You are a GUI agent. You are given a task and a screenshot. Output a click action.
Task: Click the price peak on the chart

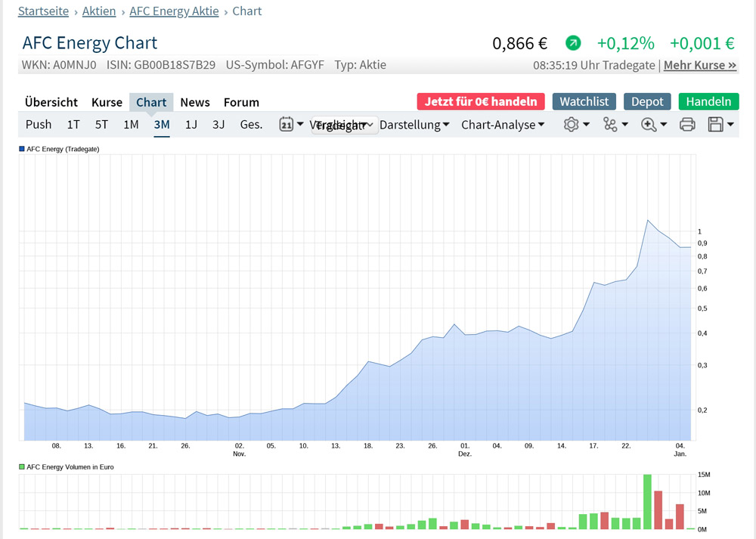click(x=648, y=220)
